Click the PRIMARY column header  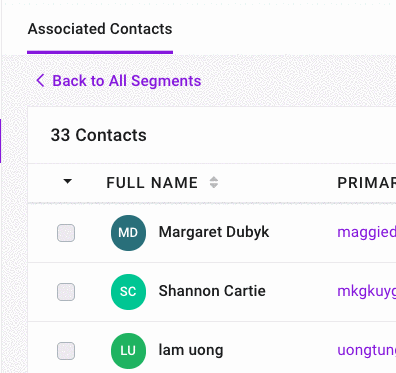[x=366, y=183]
